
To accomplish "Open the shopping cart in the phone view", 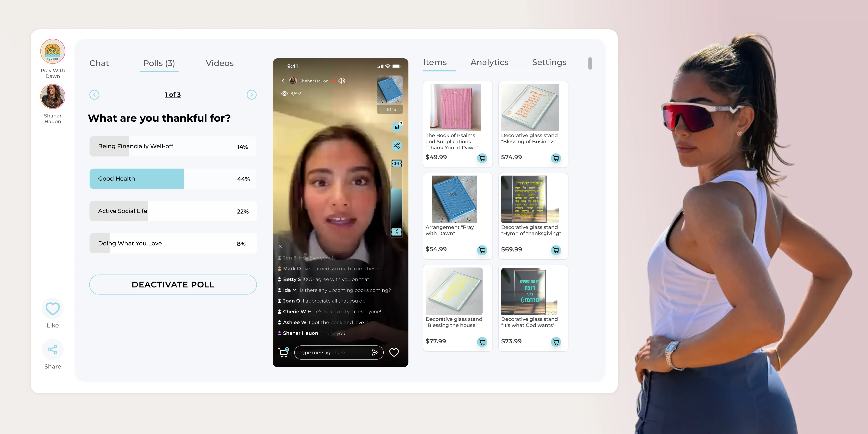I will (x=283, y=352).
